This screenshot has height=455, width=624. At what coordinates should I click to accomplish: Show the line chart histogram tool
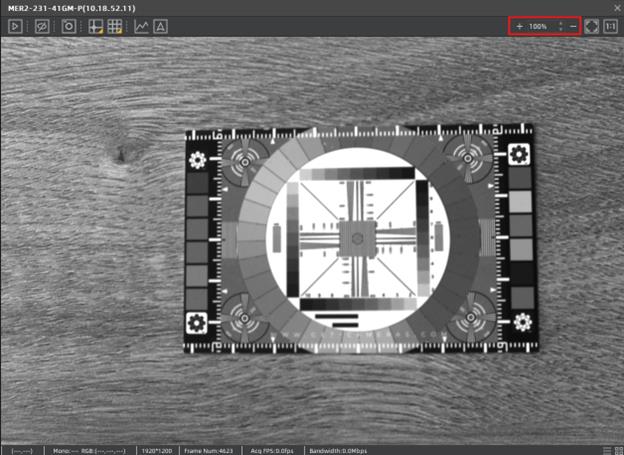(x=141, y=26)
